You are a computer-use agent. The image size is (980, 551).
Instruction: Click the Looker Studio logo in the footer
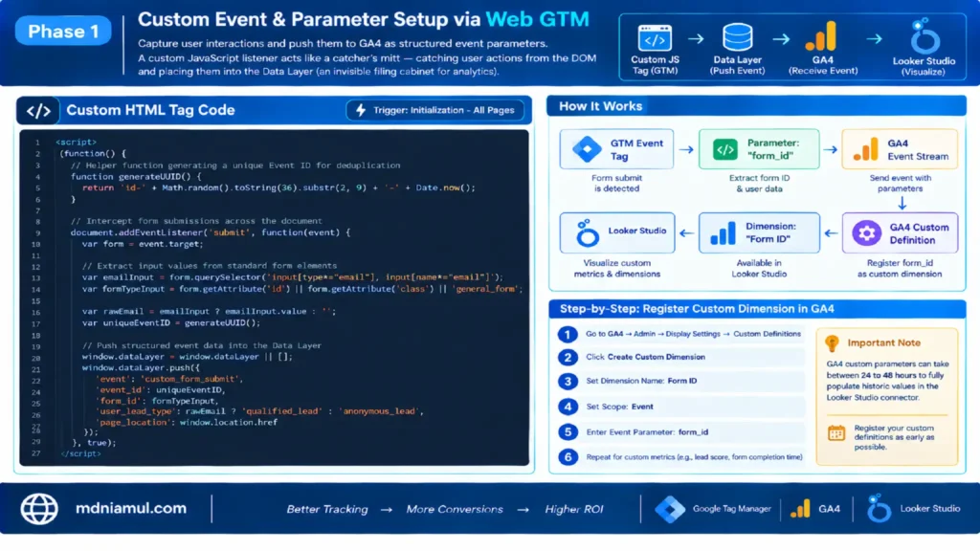point(879,509)
